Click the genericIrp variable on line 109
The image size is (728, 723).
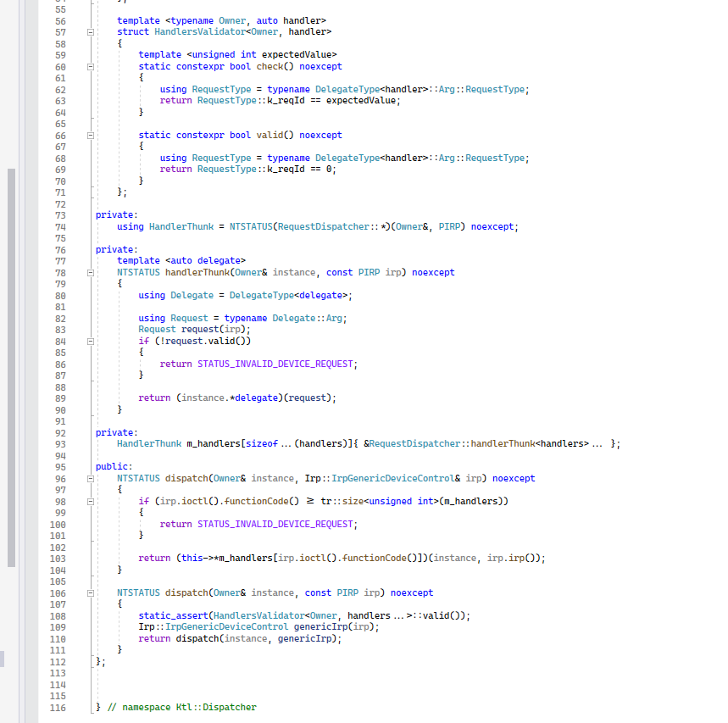(x=324, y=627)
